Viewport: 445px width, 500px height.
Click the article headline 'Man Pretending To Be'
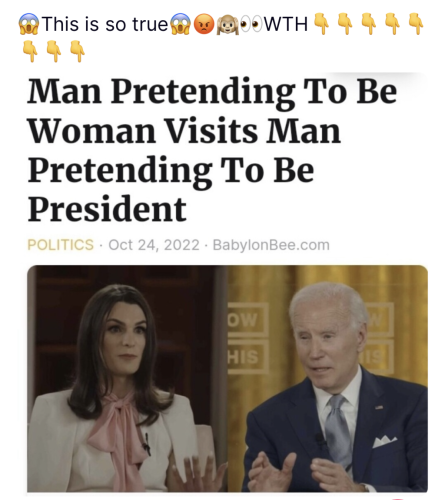212,92
